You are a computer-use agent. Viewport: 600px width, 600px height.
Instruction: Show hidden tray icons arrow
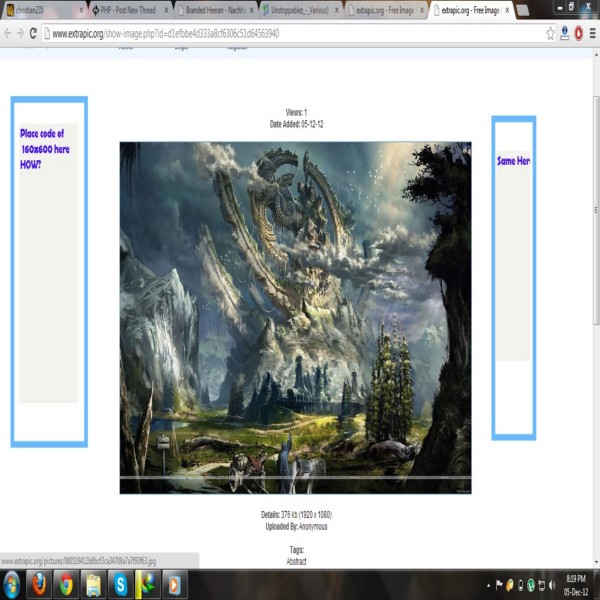[489, 585]
